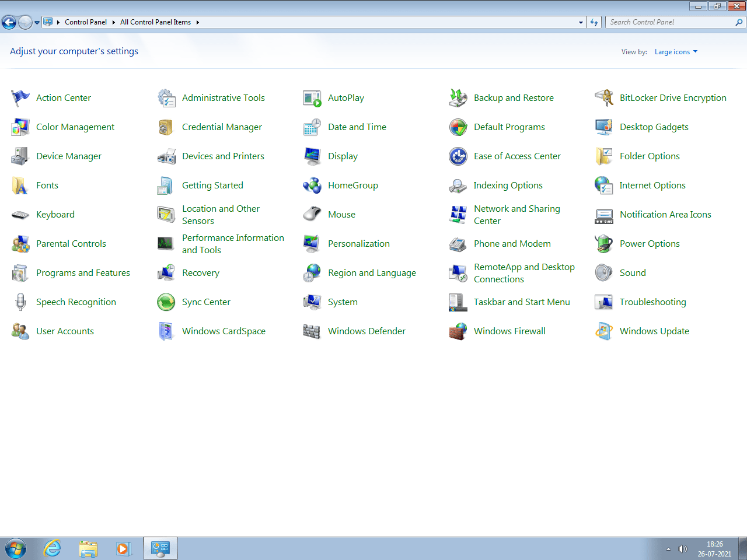The height and width of the screenshot is (560, 747).
Task: Click in the Search Control Panel field
Action: (670, 22)
